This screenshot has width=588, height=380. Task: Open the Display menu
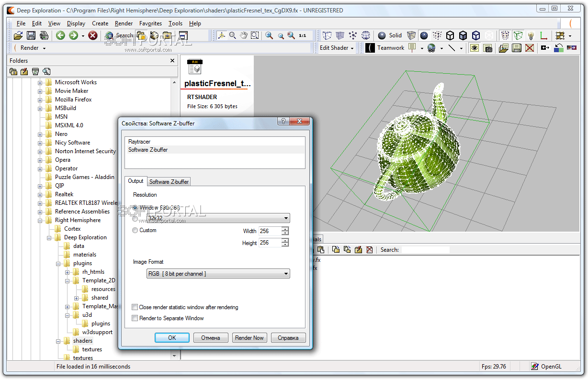coord(76,23)
